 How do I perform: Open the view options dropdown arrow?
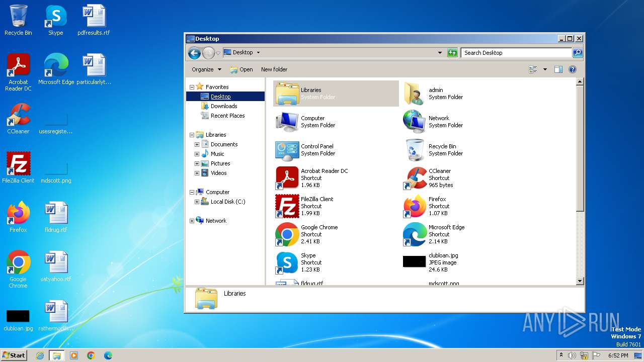(545, 69)
